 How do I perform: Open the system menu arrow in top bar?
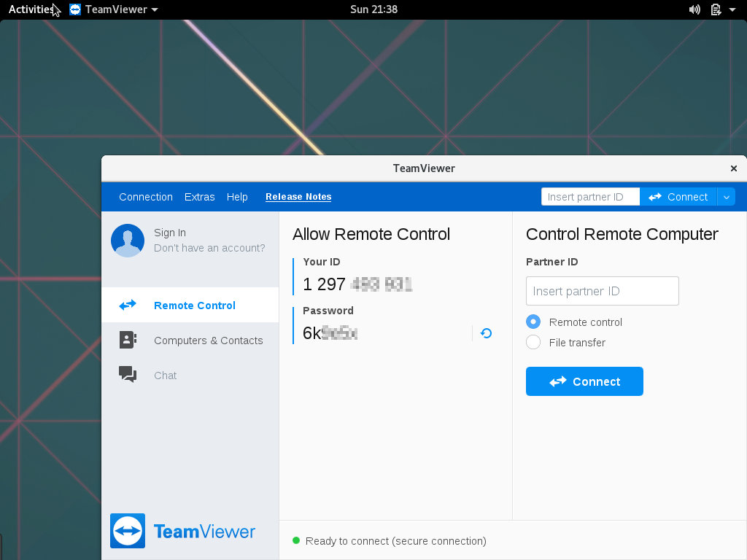click(732, 9)
